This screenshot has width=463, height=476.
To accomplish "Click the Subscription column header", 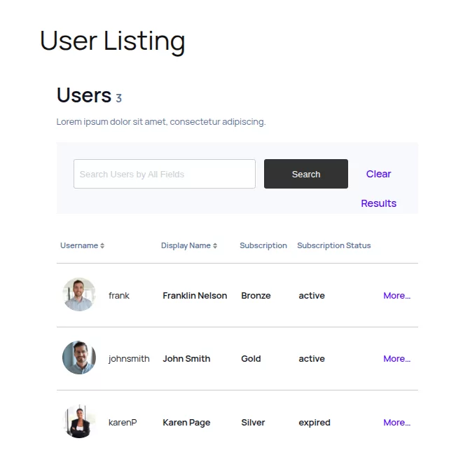I will tap(263, 245).
